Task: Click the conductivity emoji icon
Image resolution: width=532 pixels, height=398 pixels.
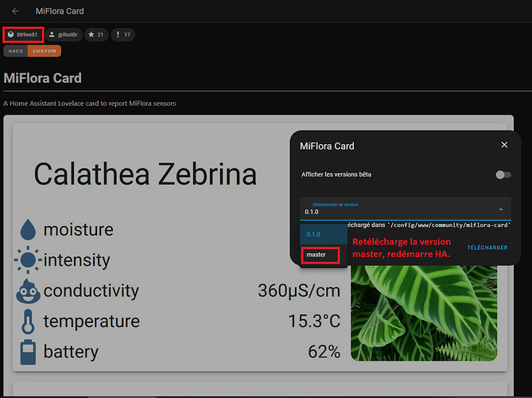Action: coord(28,291)
